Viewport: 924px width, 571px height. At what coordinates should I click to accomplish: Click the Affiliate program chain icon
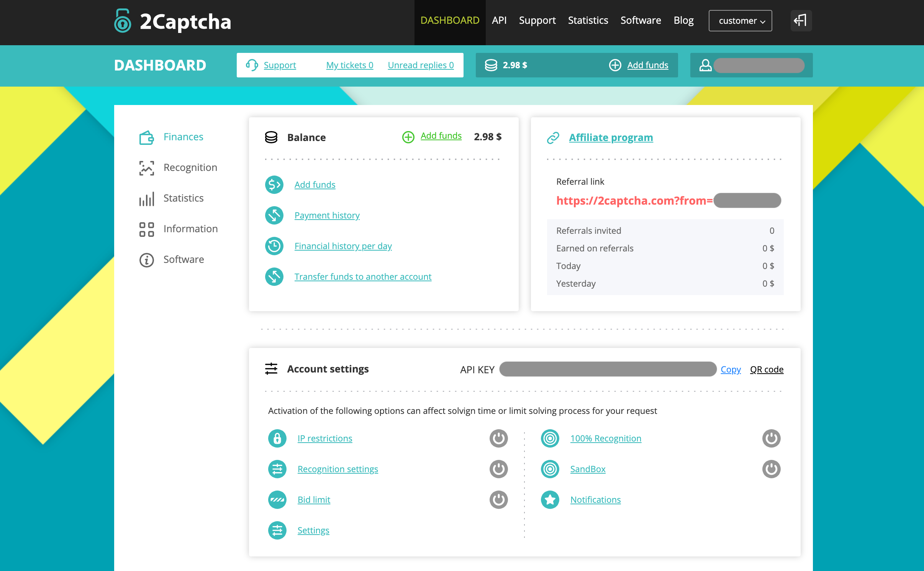click(553, 138)
